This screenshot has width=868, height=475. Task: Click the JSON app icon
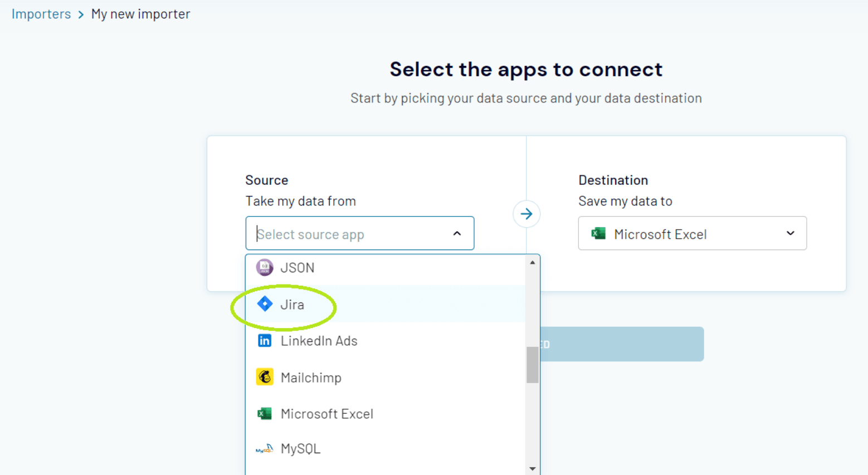click(x=265, y=268)
